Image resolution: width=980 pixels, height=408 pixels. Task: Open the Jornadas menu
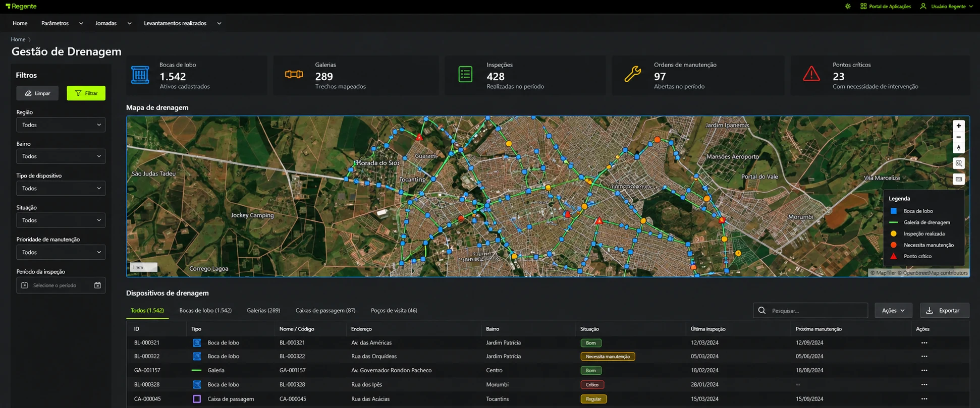click(114, 23)
